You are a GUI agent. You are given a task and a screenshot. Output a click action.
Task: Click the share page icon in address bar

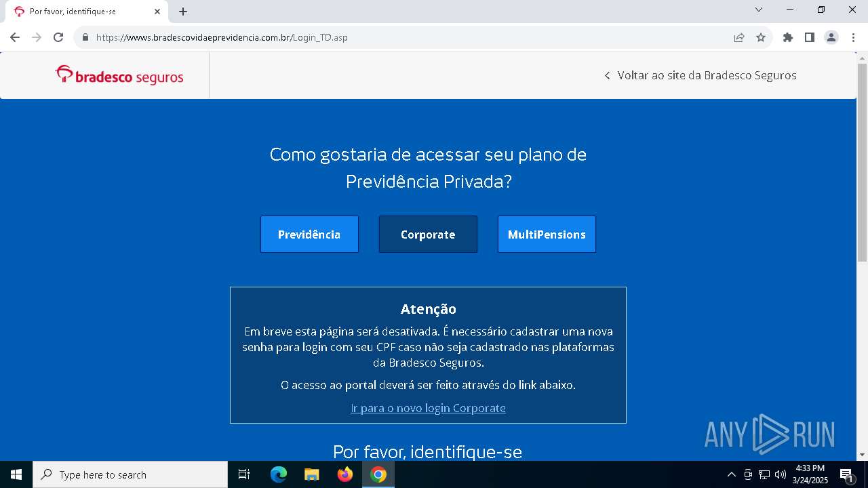pyautogui.click(x=739, y=37)
